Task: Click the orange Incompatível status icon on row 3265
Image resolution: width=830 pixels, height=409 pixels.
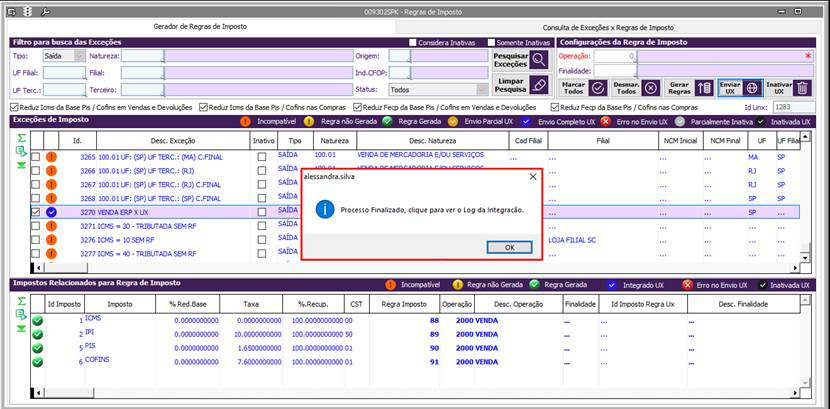Action: (51, 157)
